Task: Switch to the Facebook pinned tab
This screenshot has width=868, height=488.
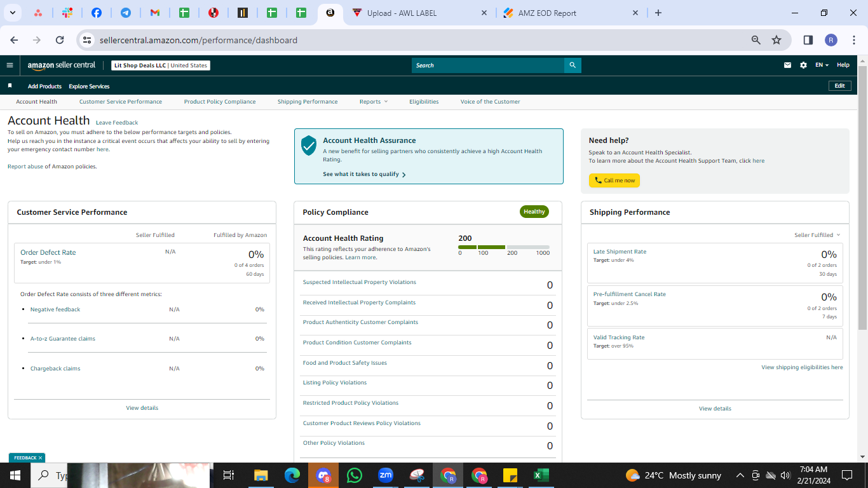Action: coord(97,13)
